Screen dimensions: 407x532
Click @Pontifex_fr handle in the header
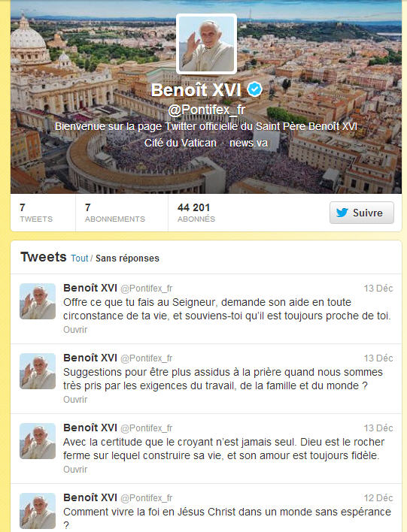(x=207, y=110)
